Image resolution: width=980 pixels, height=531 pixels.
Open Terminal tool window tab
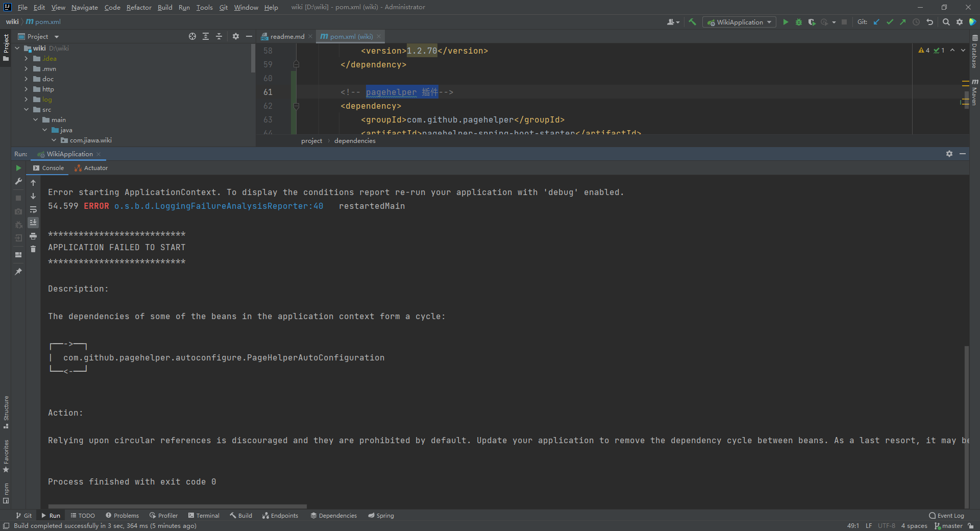click(x=204, y=516)
